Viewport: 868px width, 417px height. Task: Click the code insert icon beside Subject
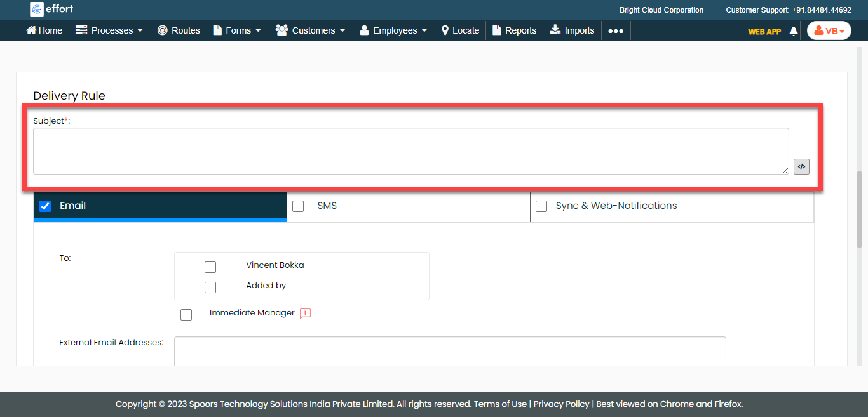tap(801, 166)
